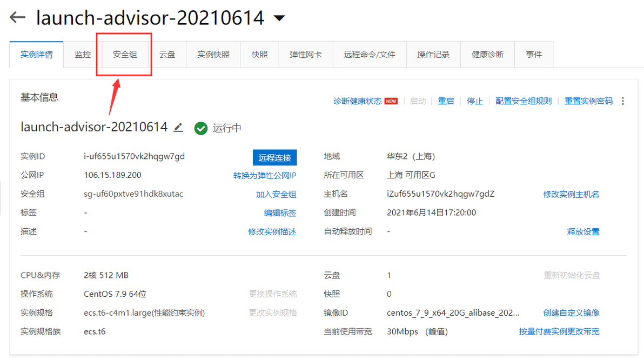Select bandwidth value 30Mbps (峰值)
Viewport: 644px width, 359px height.
point(417,331)
